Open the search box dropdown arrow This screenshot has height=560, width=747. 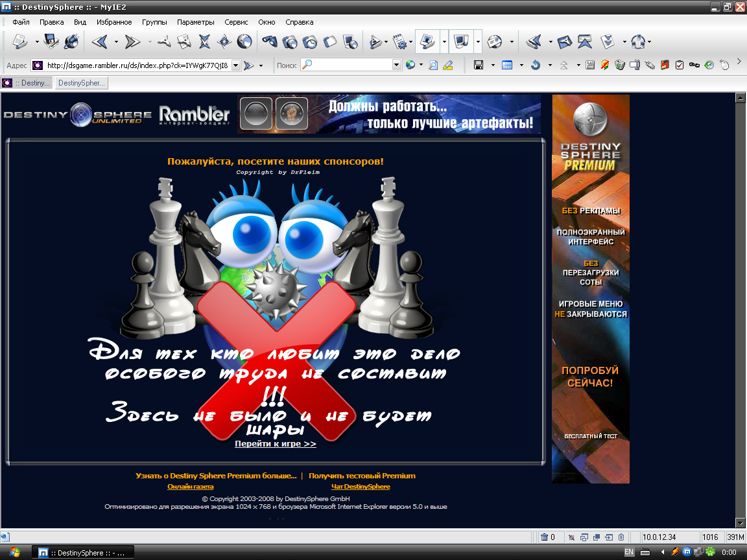coord(397,65)
